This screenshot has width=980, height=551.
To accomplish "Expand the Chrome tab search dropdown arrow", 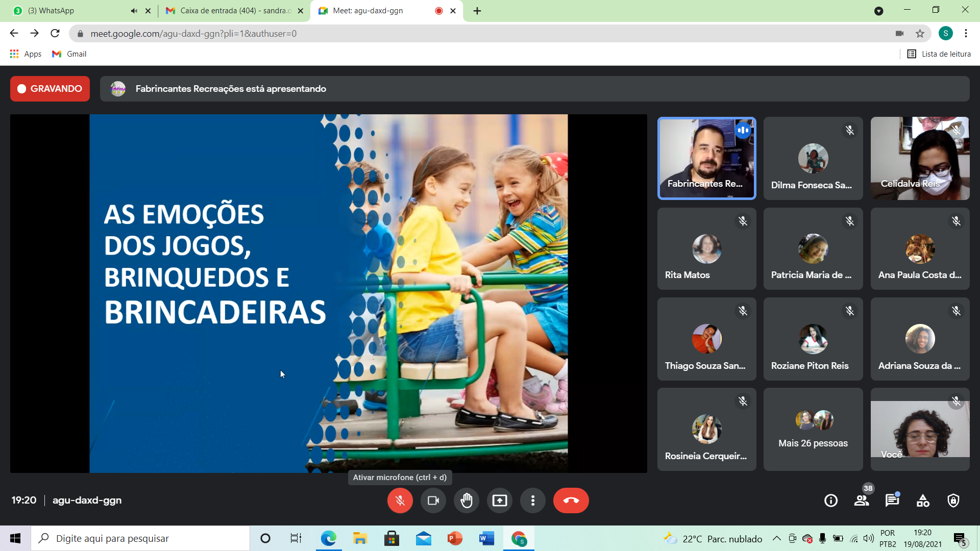I will [878, 11].
